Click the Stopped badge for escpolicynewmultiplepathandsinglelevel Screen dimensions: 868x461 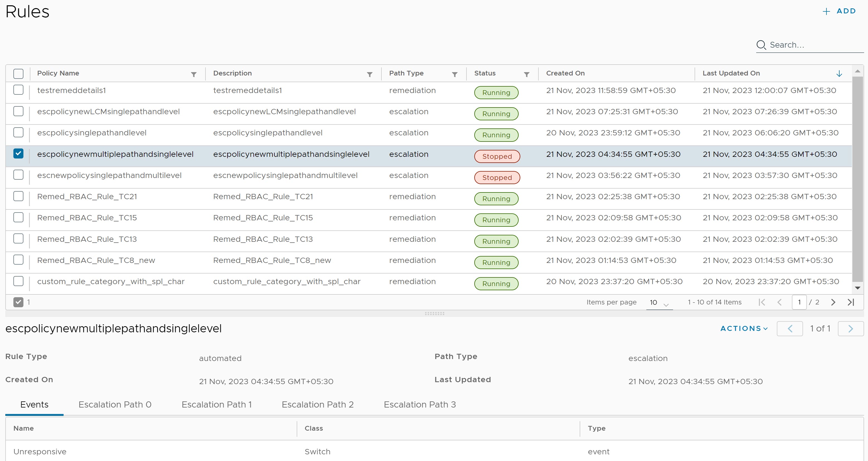coord(497,157)
